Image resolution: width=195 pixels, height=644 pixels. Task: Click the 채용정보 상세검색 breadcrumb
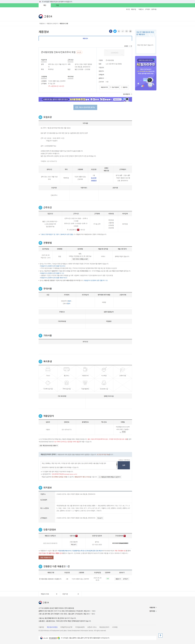[52, 23]
